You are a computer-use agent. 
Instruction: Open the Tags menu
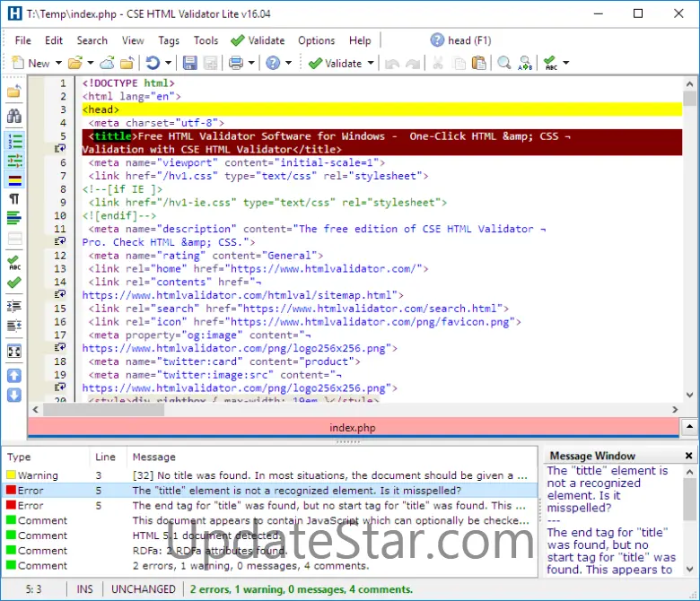click(x=169, y=40)
